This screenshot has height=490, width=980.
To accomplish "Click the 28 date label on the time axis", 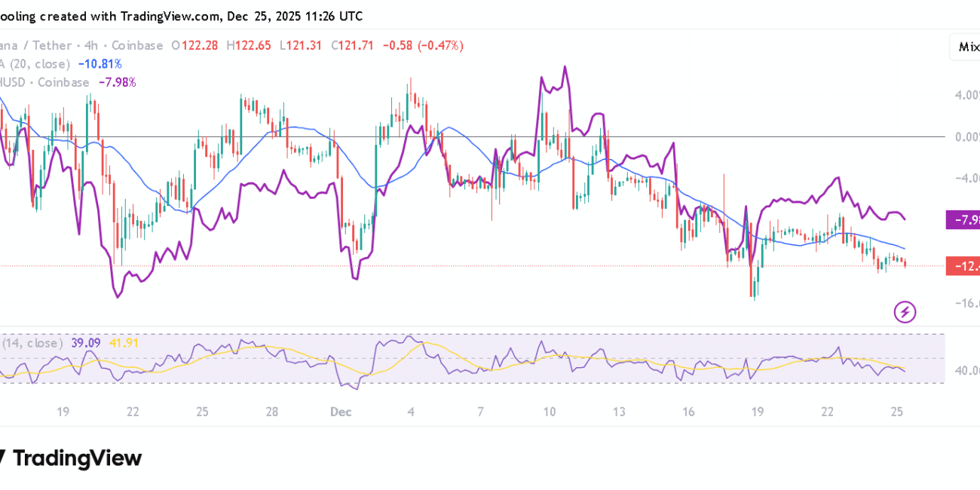I will [272, 412].
